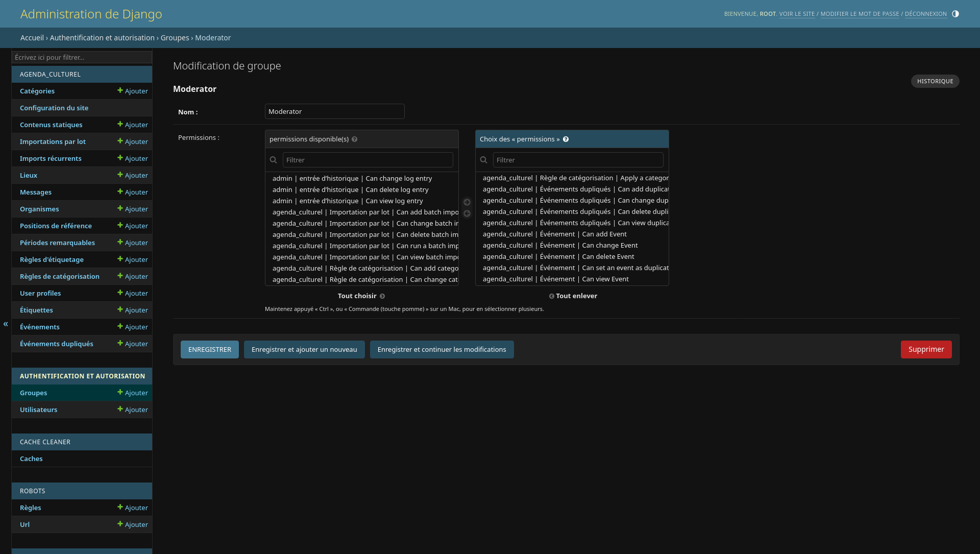Open help icon next to permissions disponible(s)
Screen dimensions: 980x554
click(354, 139)
